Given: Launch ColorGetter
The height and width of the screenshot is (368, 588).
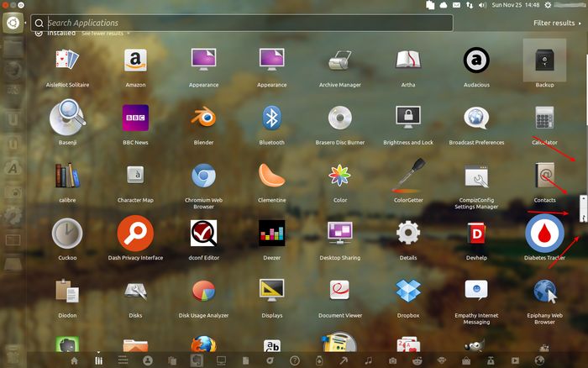Looking at the screenshot, I should pyautogui.click(x=408, y=176).
